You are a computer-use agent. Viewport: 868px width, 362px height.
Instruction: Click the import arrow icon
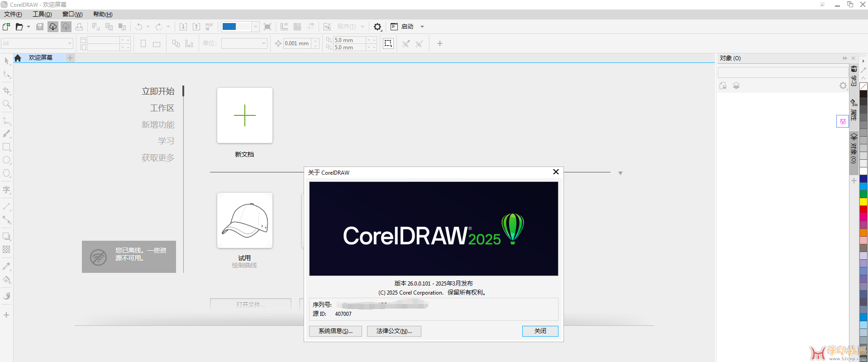(183, 27)
